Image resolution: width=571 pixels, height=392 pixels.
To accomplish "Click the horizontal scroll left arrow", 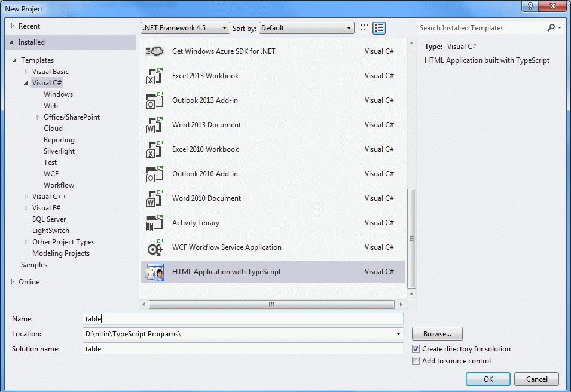I will pyautogui.click(x=143, y=304).
